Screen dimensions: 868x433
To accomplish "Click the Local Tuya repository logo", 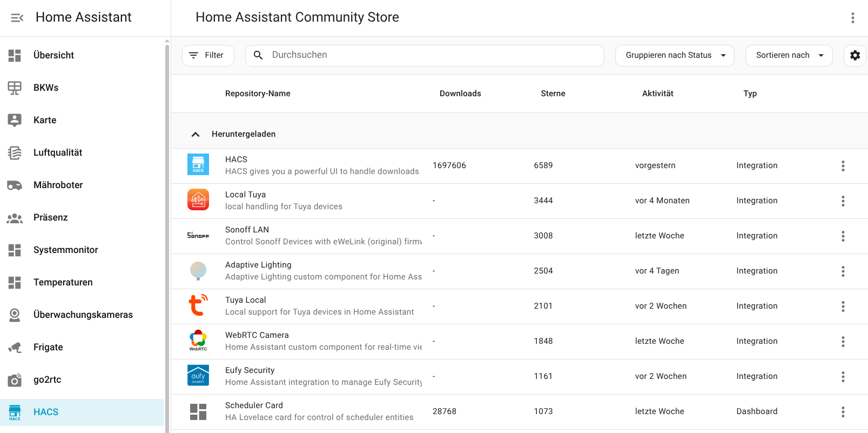I will pos(198,199).
